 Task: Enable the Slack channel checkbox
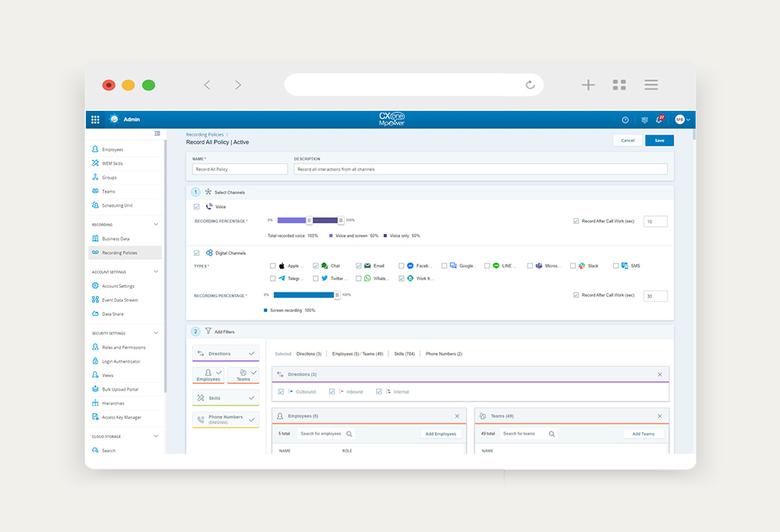click(573, 266)
